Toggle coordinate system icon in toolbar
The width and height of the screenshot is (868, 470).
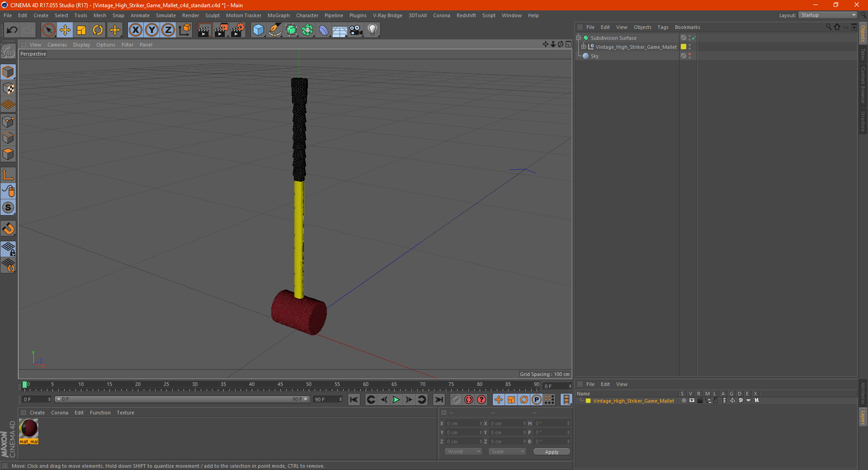coord(184,30)
